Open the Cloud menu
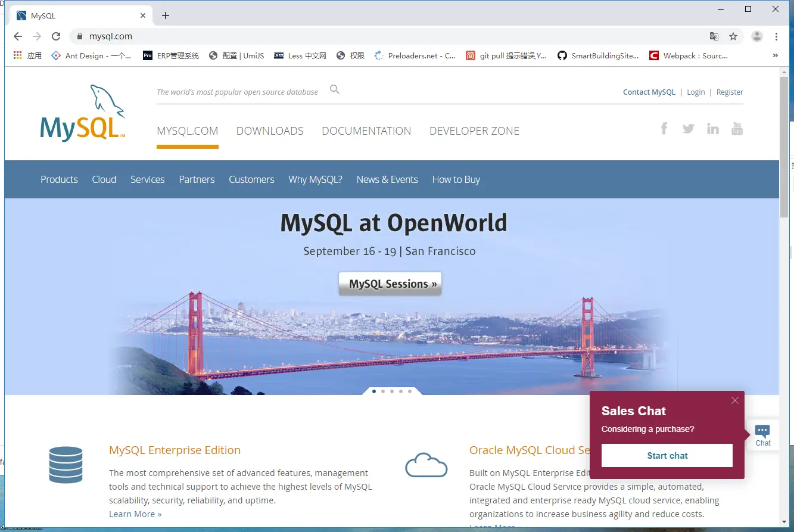 coord(104,179)
